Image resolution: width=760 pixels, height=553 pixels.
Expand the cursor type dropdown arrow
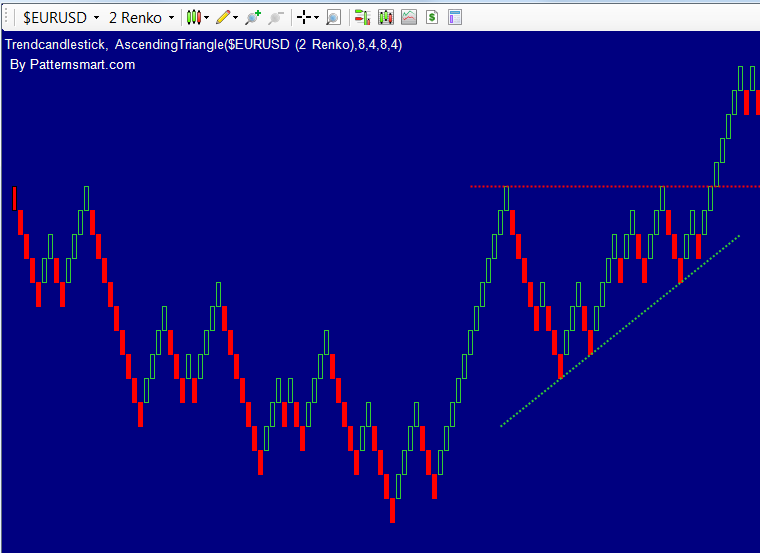click(x=317, y=18)
